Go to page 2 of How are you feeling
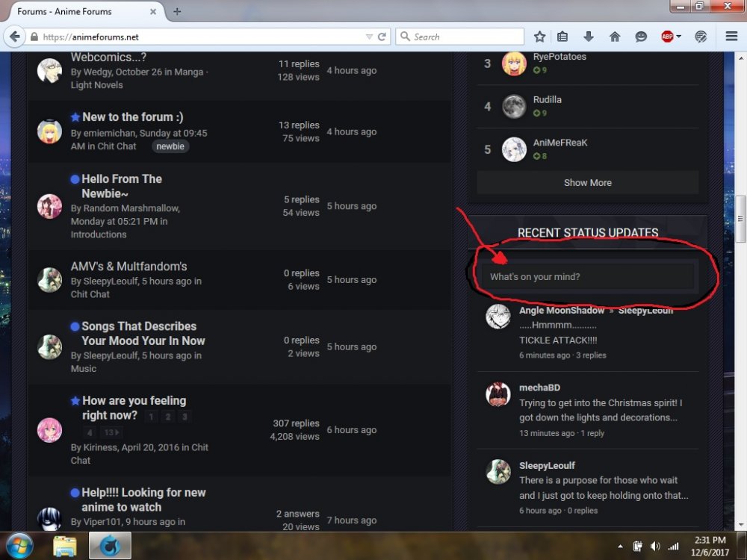 pos(167,417)
